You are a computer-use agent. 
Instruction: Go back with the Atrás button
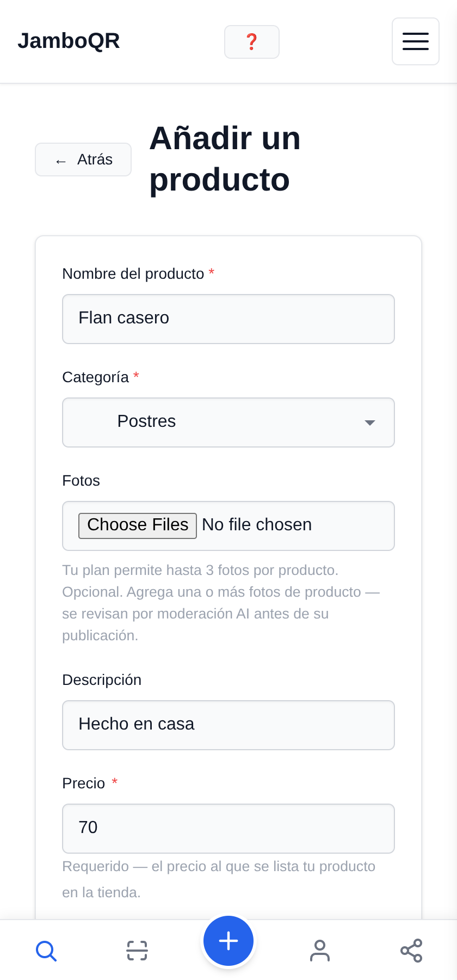(83, 160)
